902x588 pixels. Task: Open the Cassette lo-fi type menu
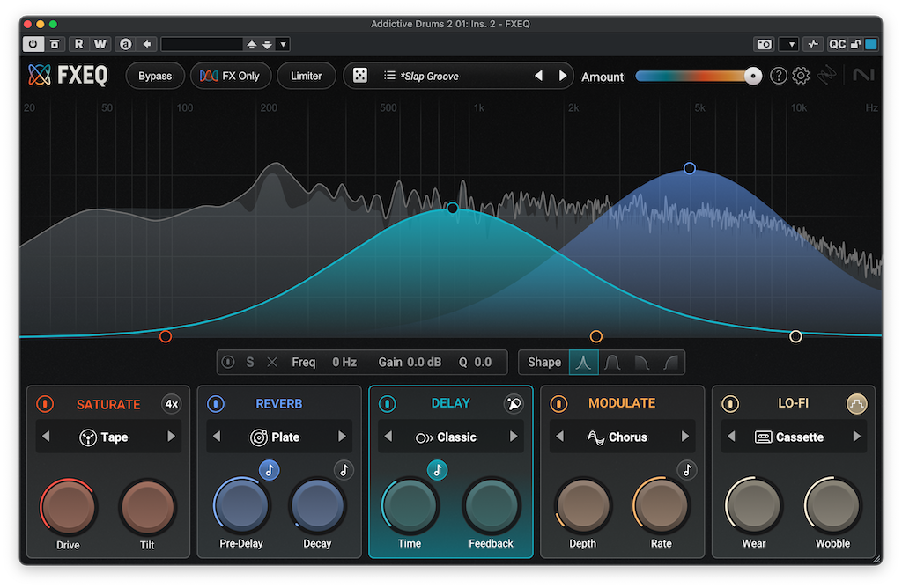pos(788,437)
